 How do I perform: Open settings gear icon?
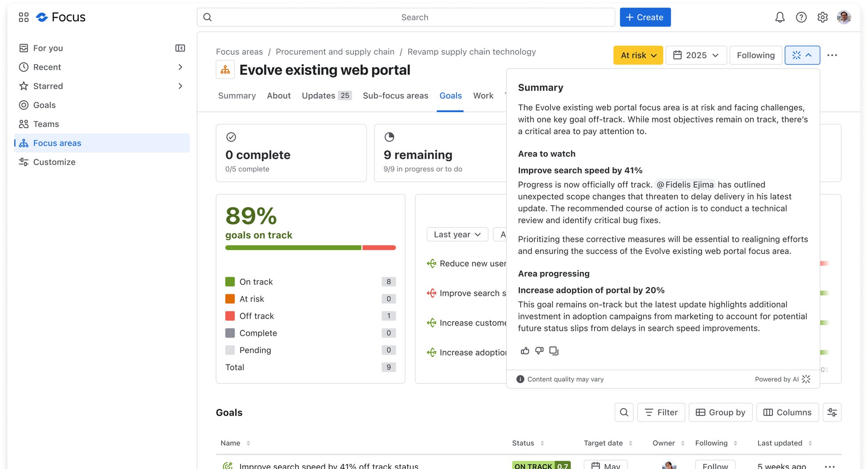[x=822, y=17]
